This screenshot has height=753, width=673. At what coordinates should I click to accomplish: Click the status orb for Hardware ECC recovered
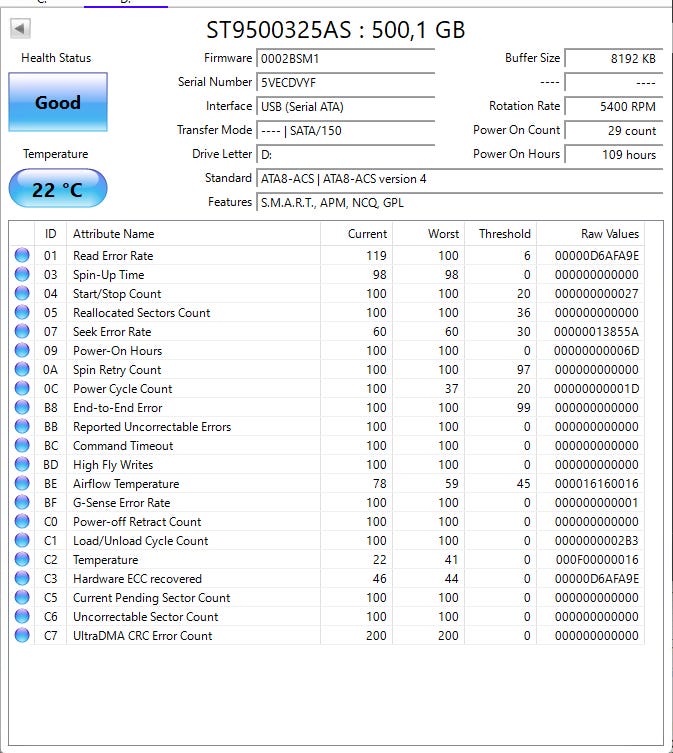point(22,578)
